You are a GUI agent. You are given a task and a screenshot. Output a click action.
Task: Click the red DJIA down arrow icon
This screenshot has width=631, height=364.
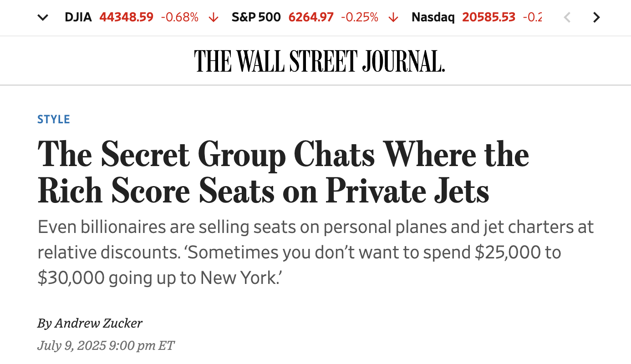pyautogui.click(x=213, y=17)
